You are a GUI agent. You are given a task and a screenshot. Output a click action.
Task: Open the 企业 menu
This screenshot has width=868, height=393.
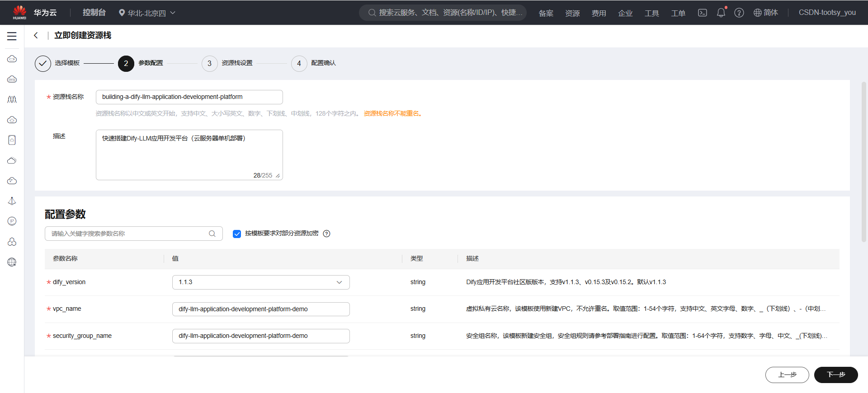[625, 13]
